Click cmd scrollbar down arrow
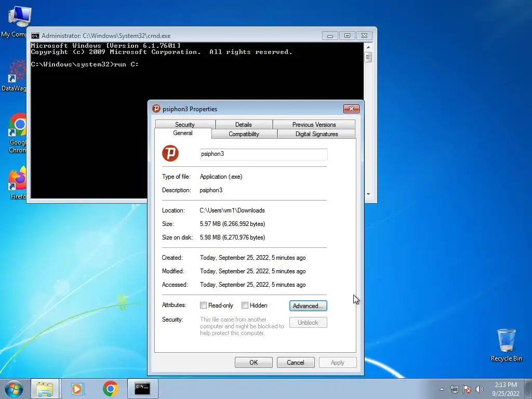Screen dimensions: 532x399 point(368,194)
